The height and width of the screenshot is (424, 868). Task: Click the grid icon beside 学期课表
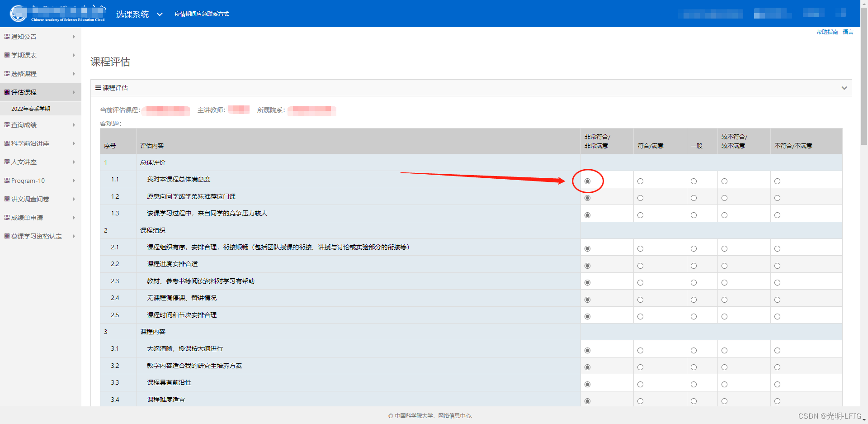coord(7,55)
